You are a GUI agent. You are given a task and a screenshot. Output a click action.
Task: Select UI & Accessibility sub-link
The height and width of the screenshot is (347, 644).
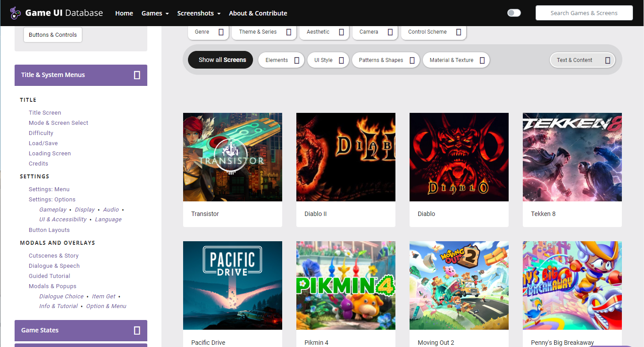(x=63, y=220)
